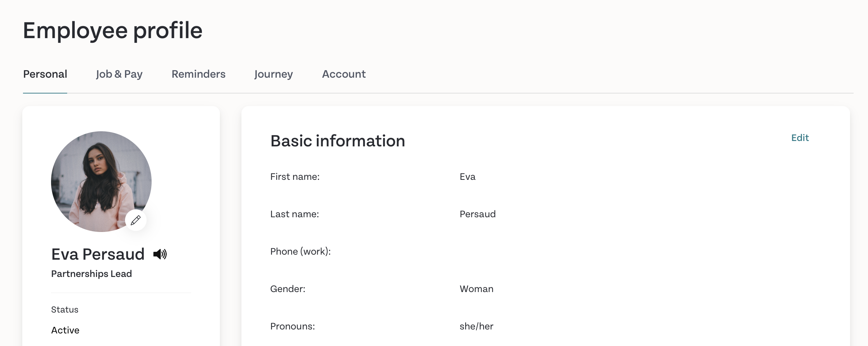Click the Status label in sidebar card
Image resolution: width=868 pixels, height=346 pixels.
pyautogui.click(x=65, y=310)
